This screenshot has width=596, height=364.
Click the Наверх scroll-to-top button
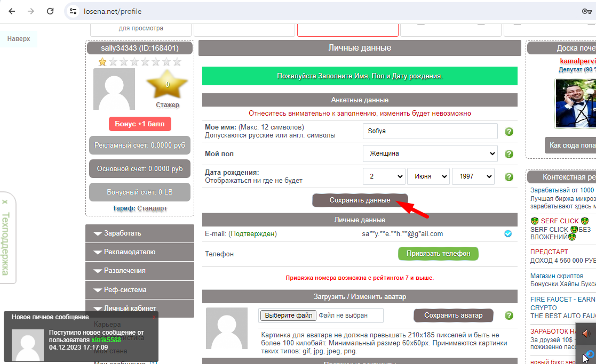click(x=19, y=39)
